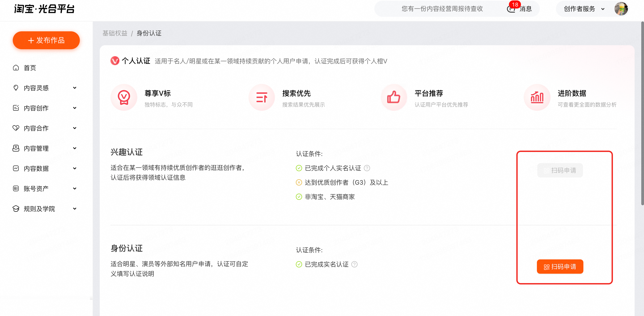The width and height of the screenshot is (644, 316).
Task: Click the 身份认证 breadcrumb
Action: tap(149, 33)
